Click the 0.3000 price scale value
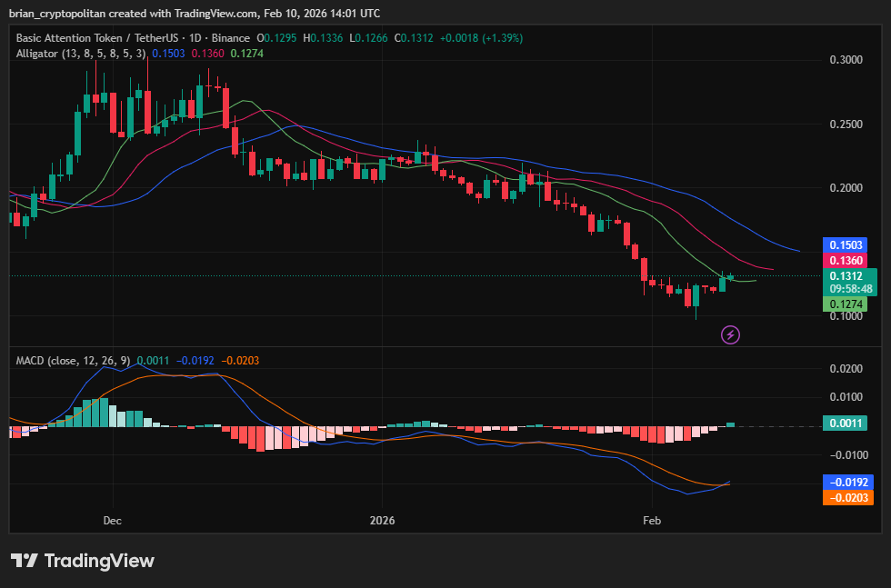The width and height of the screenshot is (891, 588). point(846,60)
